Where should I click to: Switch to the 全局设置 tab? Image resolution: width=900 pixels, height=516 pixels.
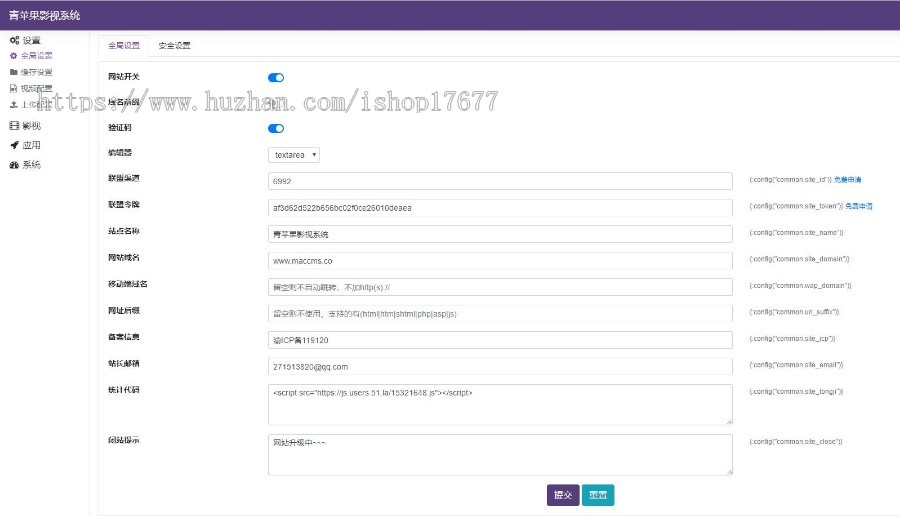pyautogui.click(x=124, y=45)
